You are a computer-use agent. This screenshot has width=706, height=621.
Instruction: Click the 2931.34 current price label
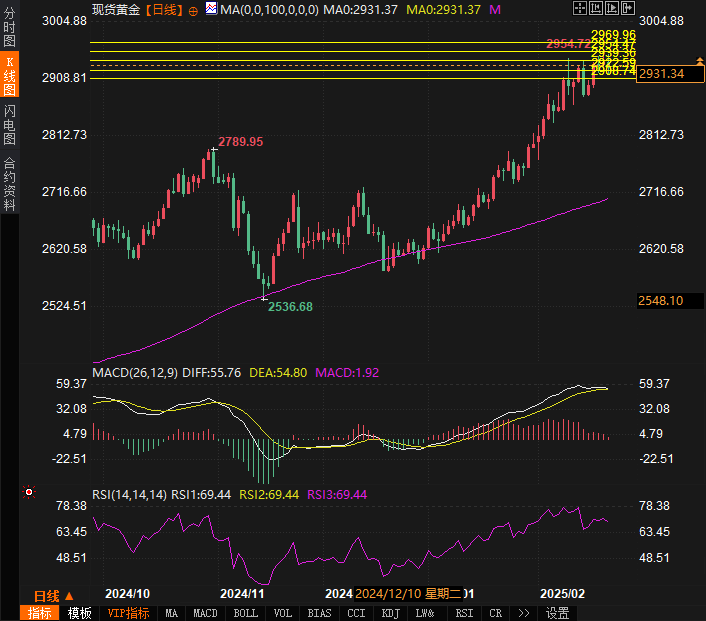[x=661, y=74]
